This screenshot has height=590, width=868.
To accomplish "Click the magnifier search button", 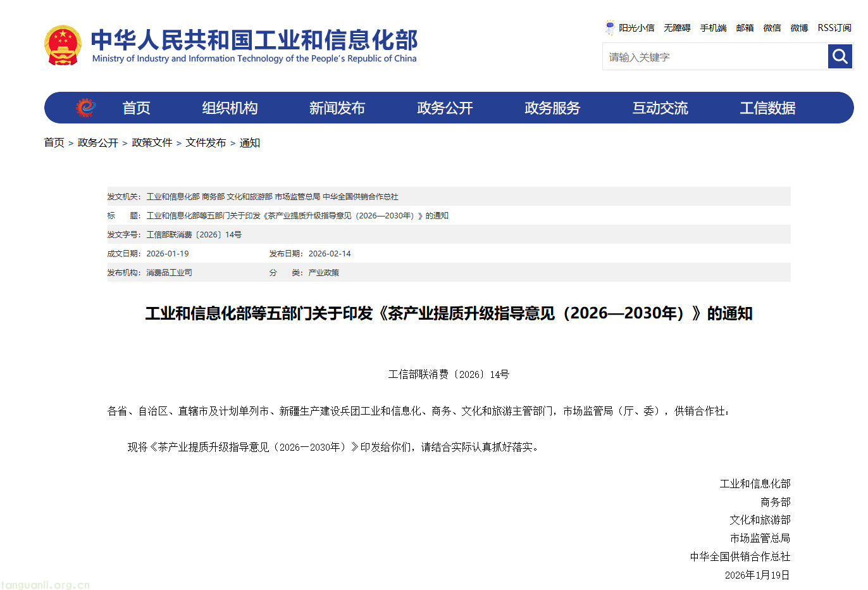I will 840,56.
